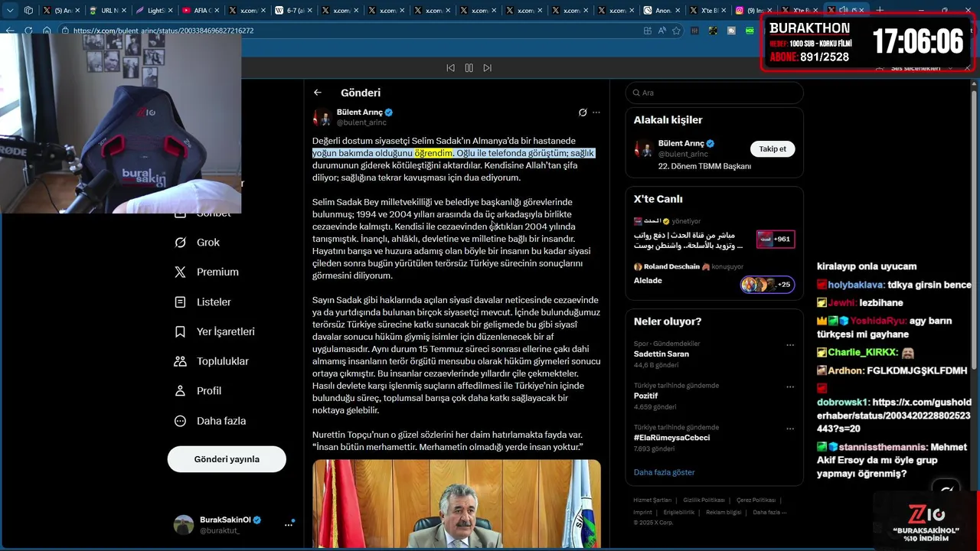Open Reklam bilgisi footer link
This screenshot has width=980, height=551.
(724, 512)
